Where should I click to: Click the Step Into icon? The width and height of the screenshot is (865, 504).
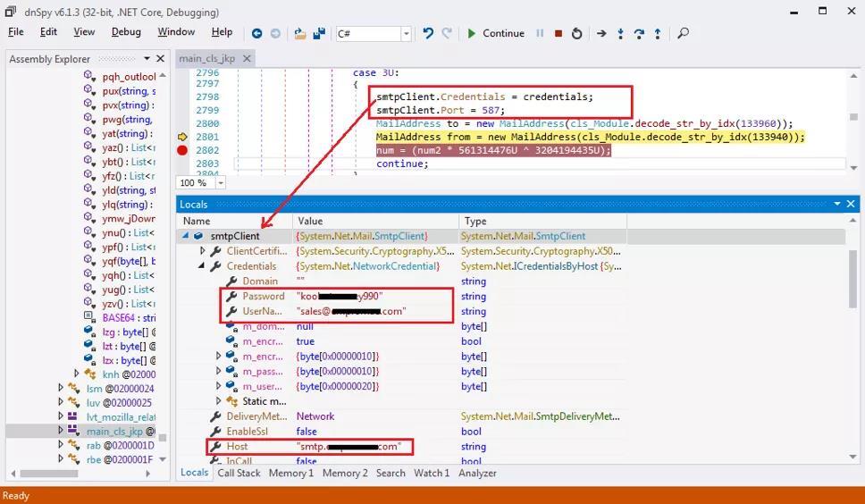(620, 33)
